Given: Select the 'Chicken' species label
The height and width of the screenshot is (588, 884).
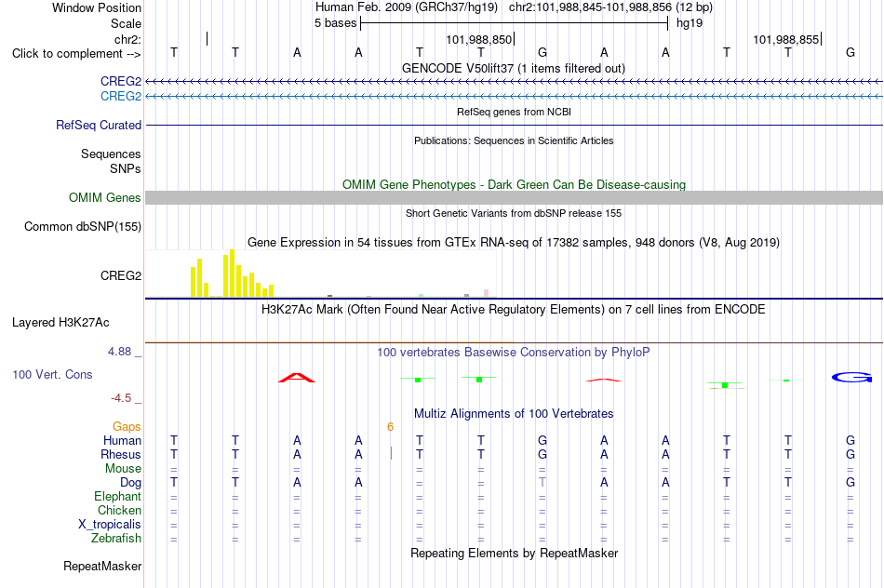Looking at the screenshot, I should pos(119,510).
